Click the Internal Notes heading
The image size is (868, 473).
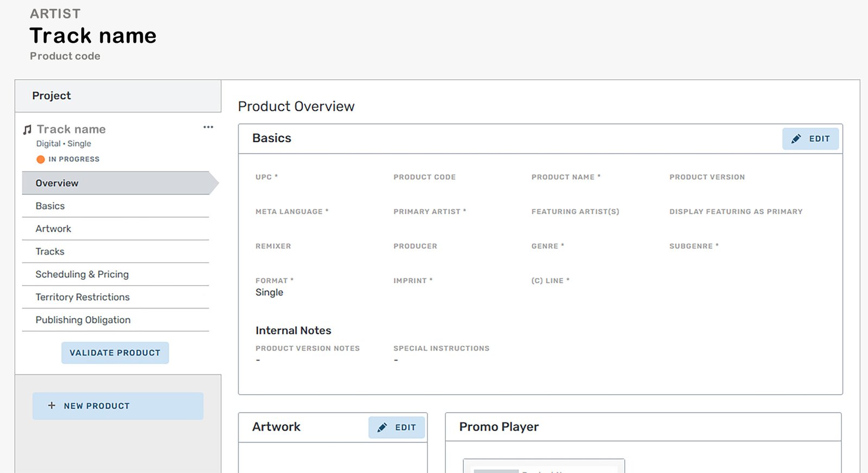pos(293,331)
